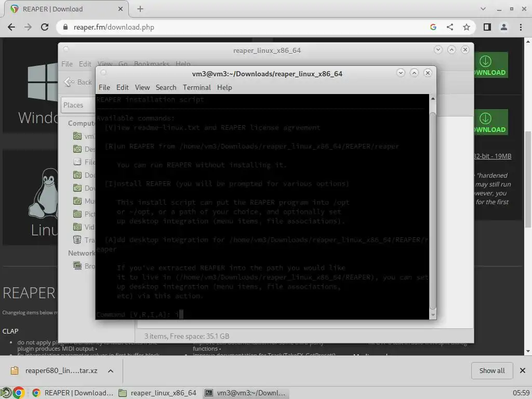This screenshot has height=399, width=532.
Task: Select Videos folder icon in sidebar
Action: tap(77, 227)
